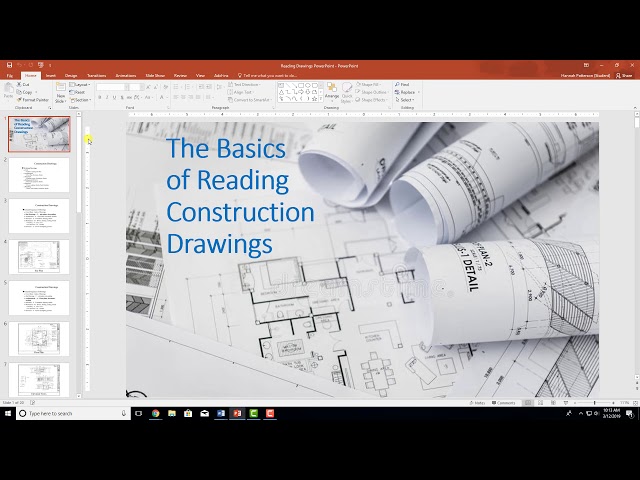Center the paragraph text
Screen dimensions: 640x480
tap(184, 98)
